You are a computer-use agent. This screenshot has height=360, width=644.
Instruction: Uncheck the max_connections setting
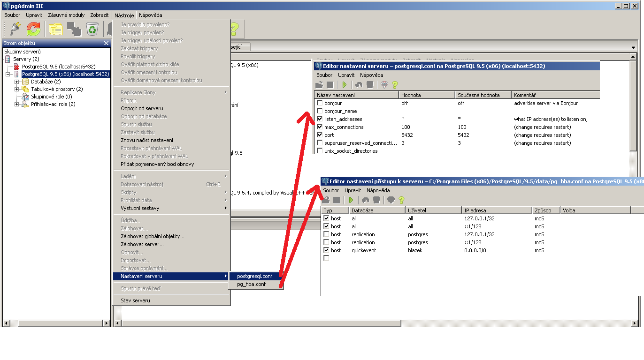[320, 127]
